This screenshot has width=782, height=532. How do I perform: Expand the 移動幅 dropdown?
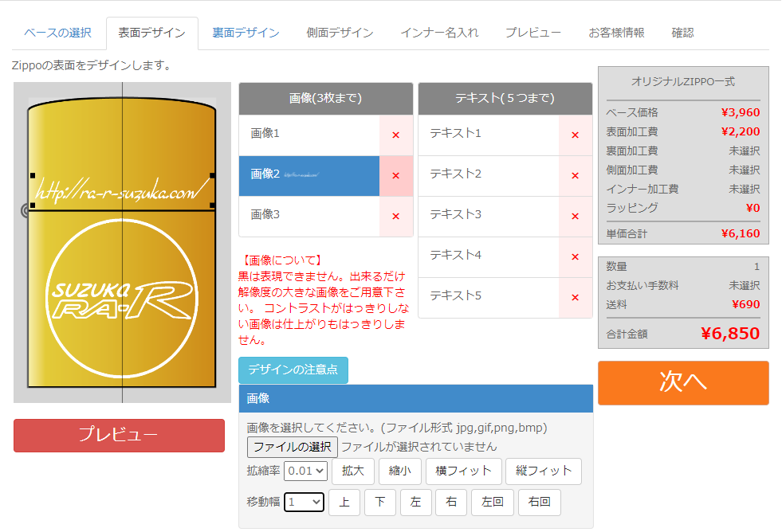click(x=304, y=503)
